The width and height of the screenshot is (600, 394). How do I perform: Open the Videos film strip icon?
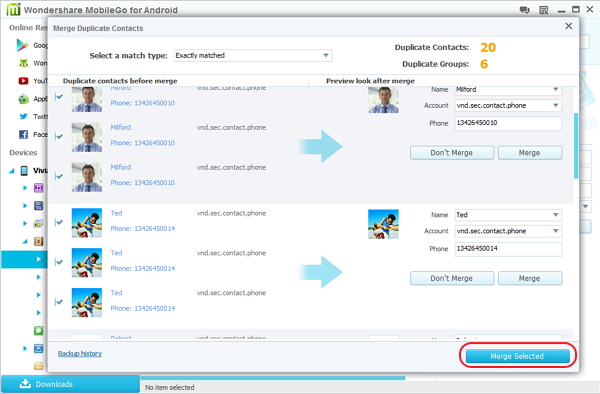(38, 205)
